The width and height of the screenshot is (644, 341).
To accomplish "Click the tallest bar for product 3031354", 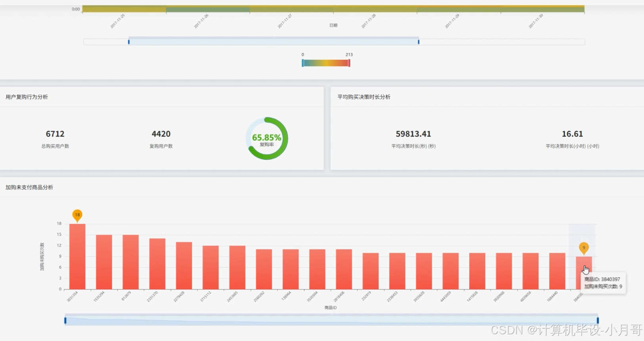I will [x=77, y=257].
